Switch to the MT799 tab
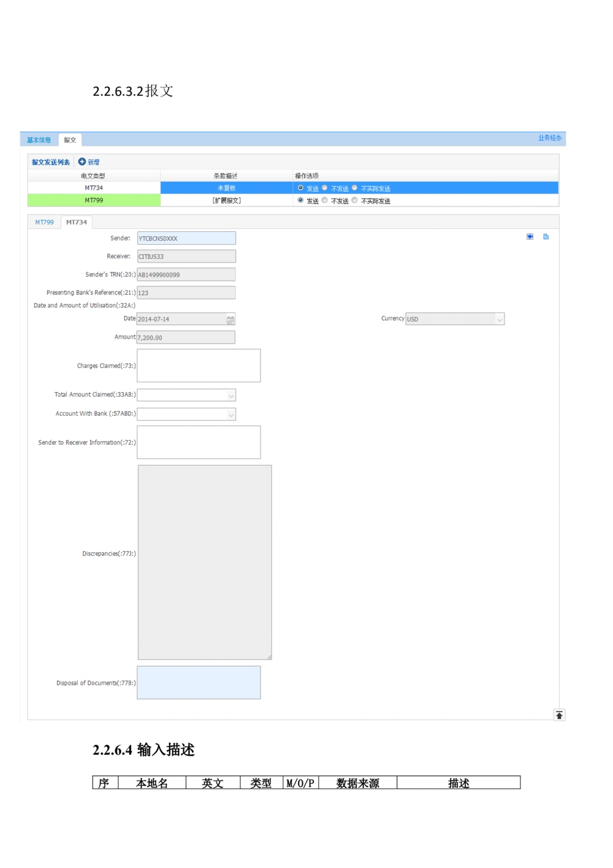The height and width of the screenshot is (868, 613). (x=44, y=222)
